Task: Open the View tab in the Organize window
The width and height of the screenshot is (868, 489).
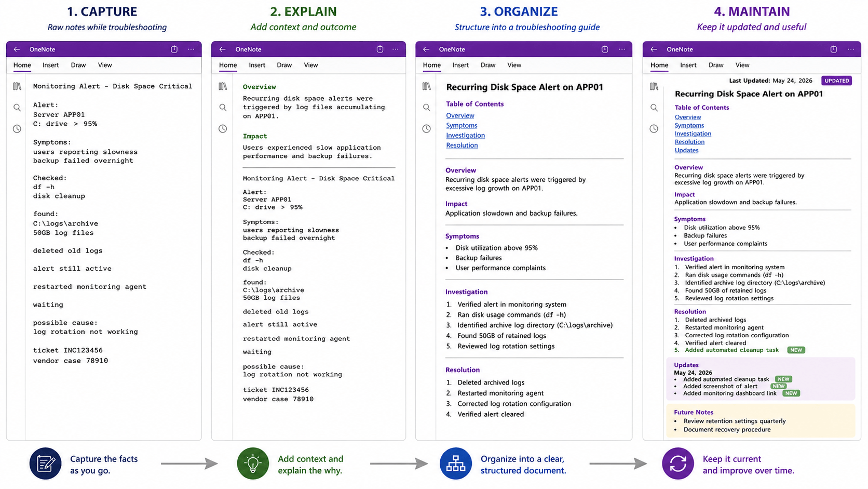Action: pos(514,65)
